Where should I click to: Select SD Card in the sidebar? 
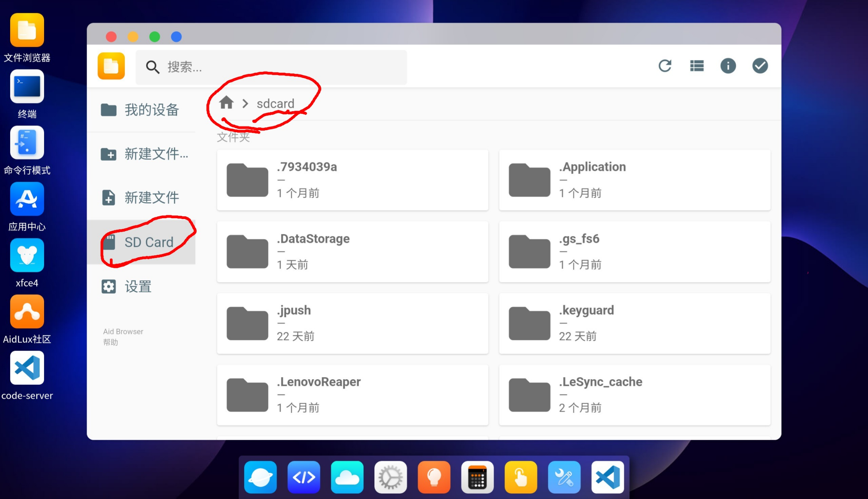click(141, 242)
